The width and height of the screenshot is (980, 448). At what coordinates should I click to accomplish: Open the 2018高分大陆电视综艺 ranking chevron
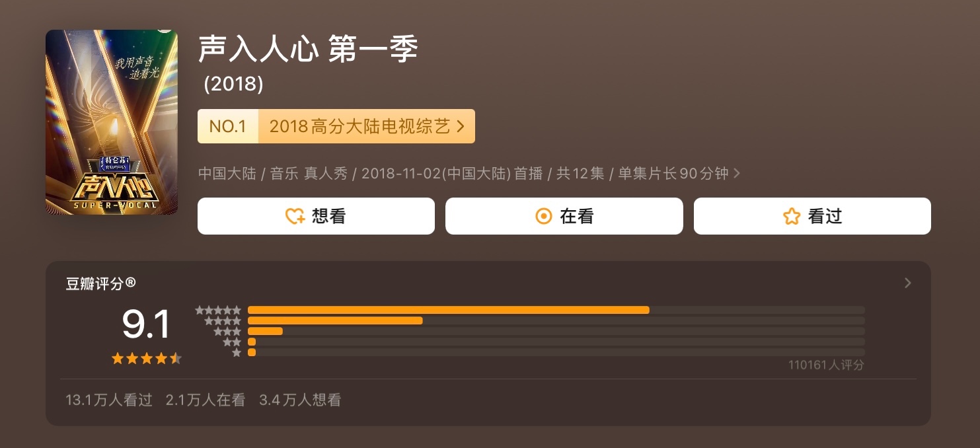click(x=461, y=126)
